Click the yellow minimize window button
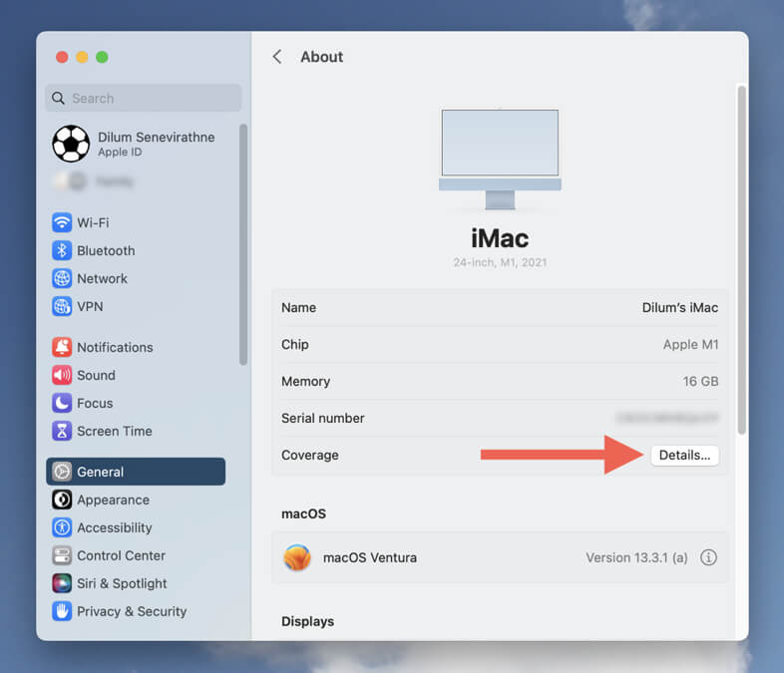The height and width of the screenshot is (673, 784). coord(82,57)
